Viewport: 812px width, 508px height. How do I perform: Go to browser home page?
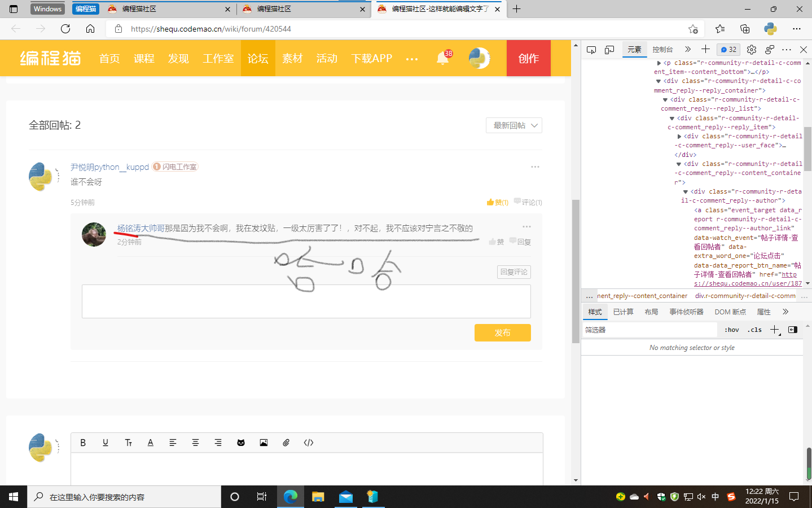point(90,29)
